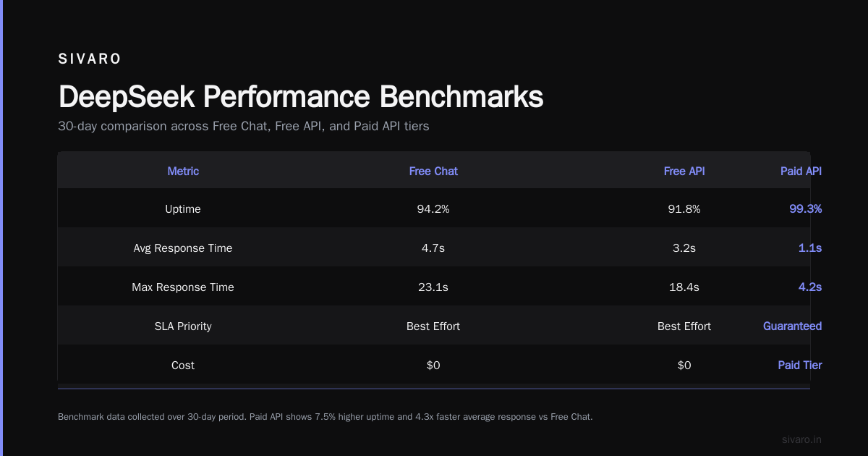Click the Paid Tier cost value
The height and width of the screenshot is (456, 868).
(799, 366)
